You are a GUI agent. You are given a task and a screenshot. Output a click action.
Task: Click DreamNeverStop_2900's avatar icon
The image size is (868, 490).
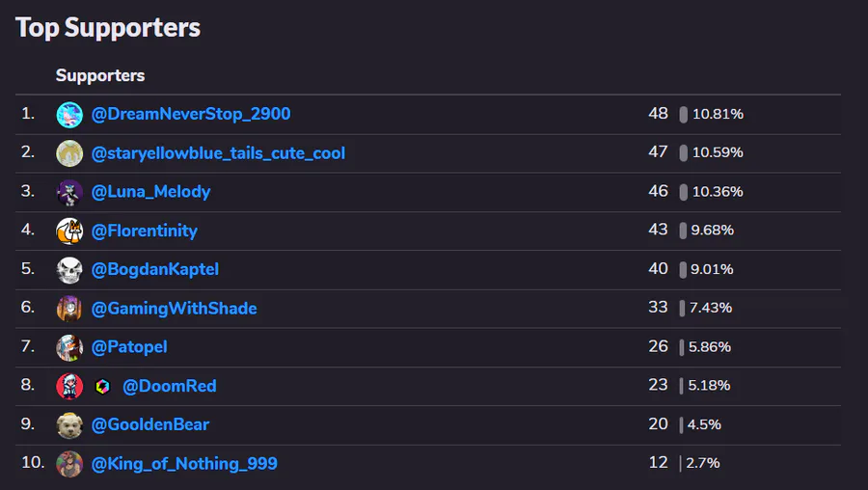coord(69,115)
